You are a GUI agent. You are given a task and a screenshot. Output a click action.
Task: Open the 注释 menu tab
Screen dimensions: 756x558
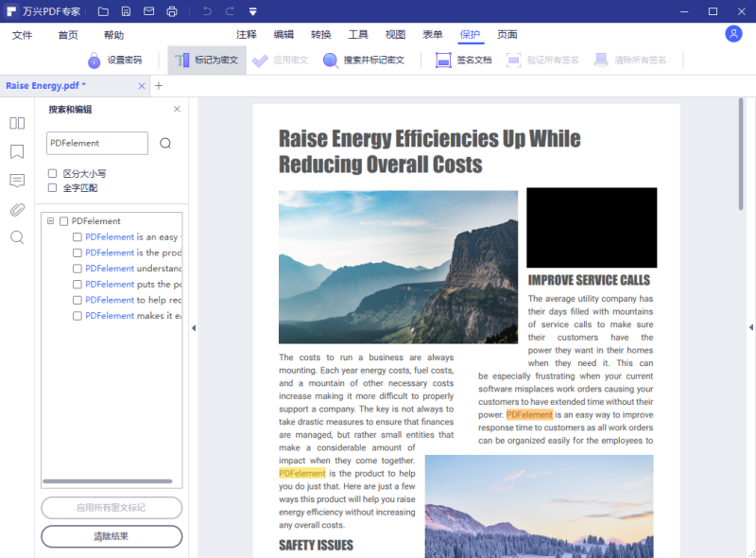[x=247, y=35]
